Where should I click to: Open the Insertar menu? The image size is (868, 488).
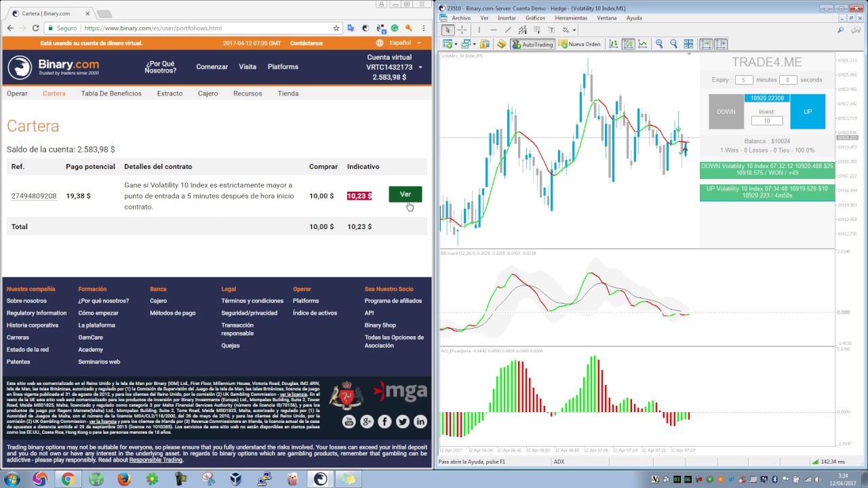507,18
